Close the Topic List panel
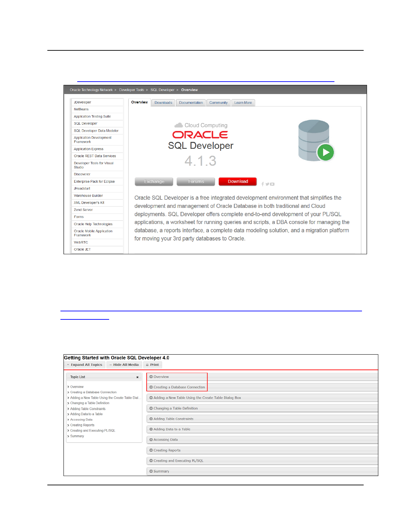The height and width of the screenshot is (532, 411). point(137,377)
